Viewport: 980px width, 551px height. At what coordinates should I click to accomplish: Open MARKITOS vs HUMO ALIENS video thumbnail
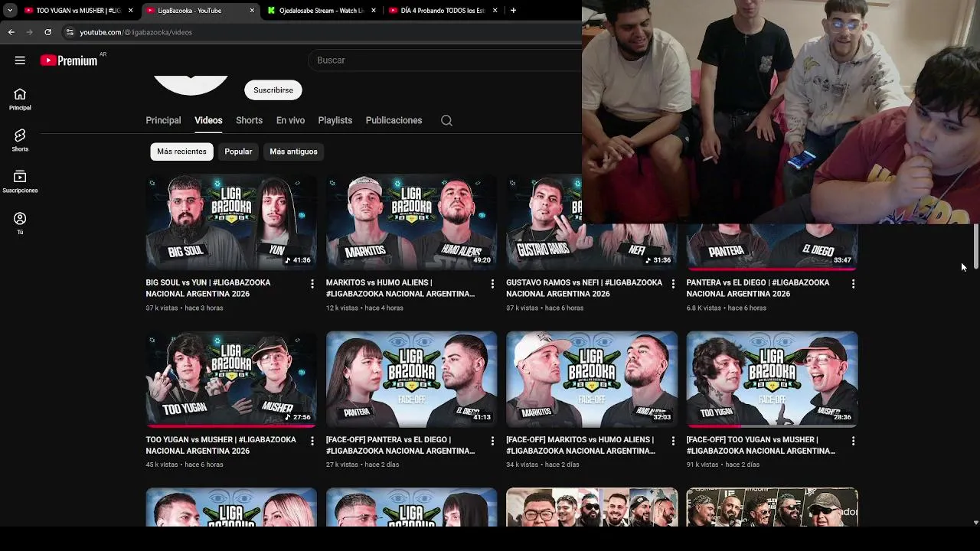coord(411,223)
